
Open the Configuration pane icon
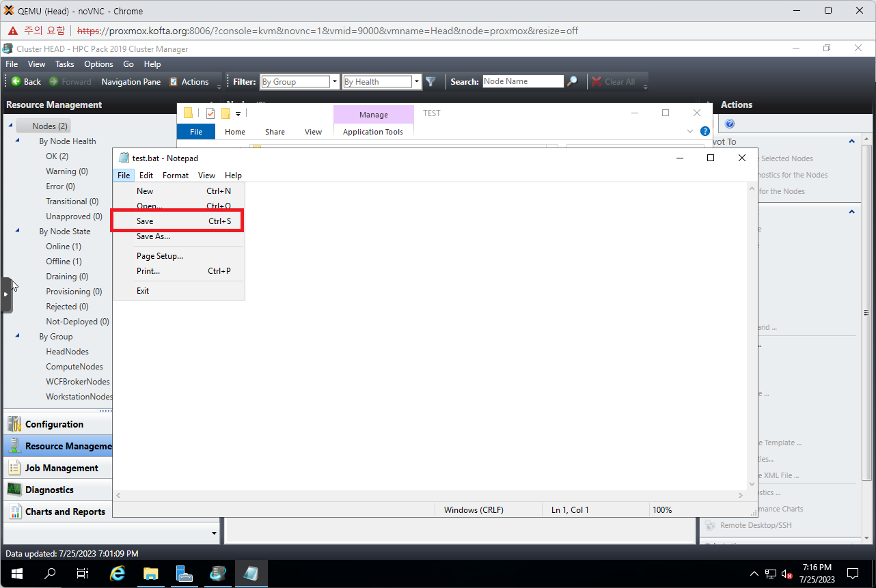14,424
